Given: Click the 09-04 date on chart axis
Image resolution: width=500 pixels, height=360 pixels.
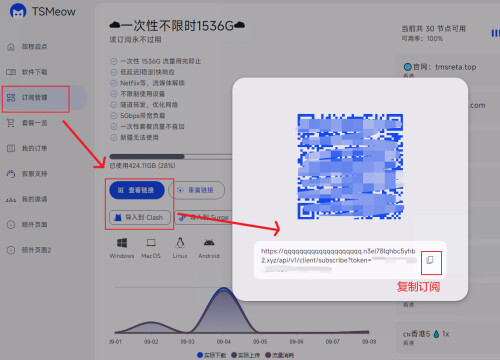Looking at the screenshot, I should click(x=224, y=342).
